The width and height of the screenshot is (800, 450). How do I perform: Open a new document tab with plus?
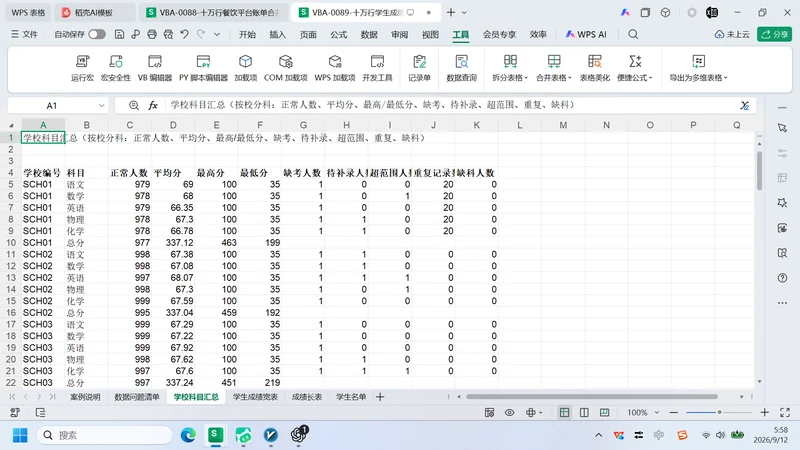pos(451,12)
